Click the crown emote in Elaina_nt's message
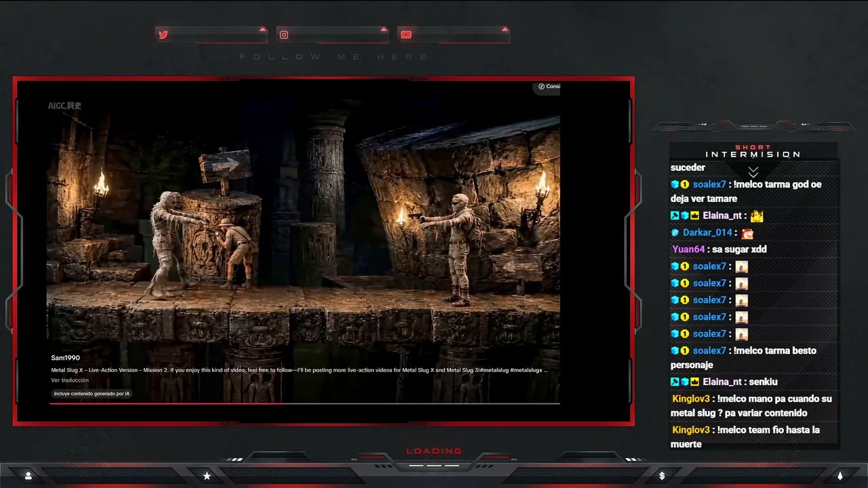The image size is (868, 488). (x=757, y=216)
